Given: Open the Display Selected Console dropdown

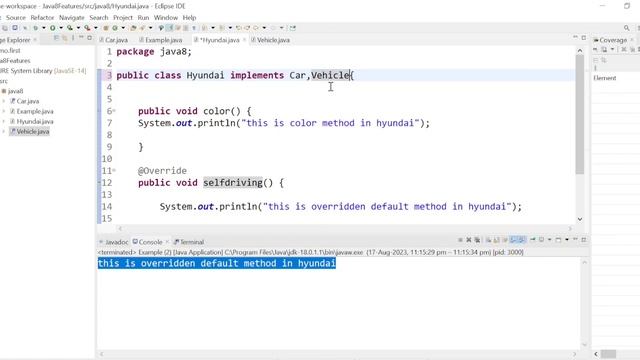Looking at the screenshot, I should (550, 240).
